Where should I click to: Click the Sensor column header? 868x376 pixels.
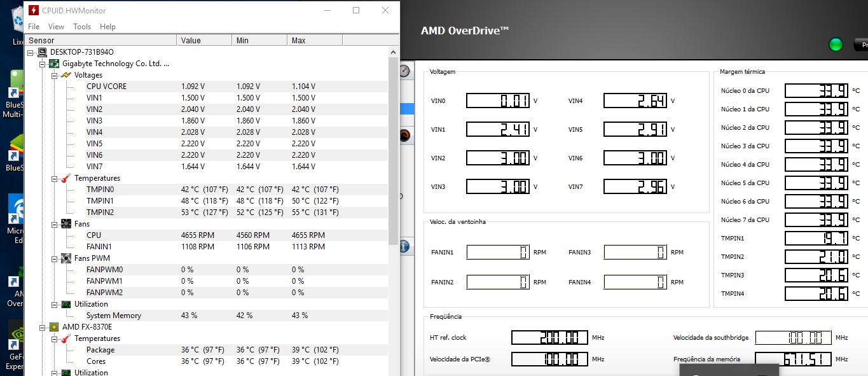coord(100,40)
